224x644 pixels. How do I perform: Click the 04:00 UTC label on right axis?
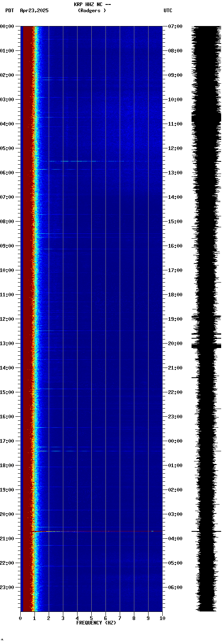click(x=175, y=539)
